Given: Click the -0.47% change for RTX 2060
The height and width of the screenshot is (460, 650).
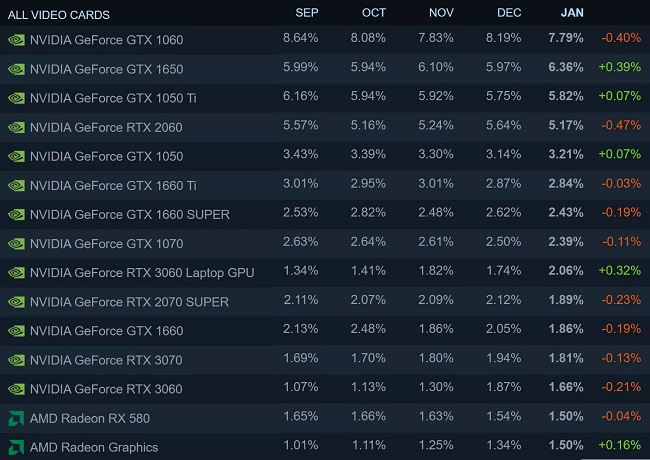Looking at the screenshot, I should coord(621,125).
